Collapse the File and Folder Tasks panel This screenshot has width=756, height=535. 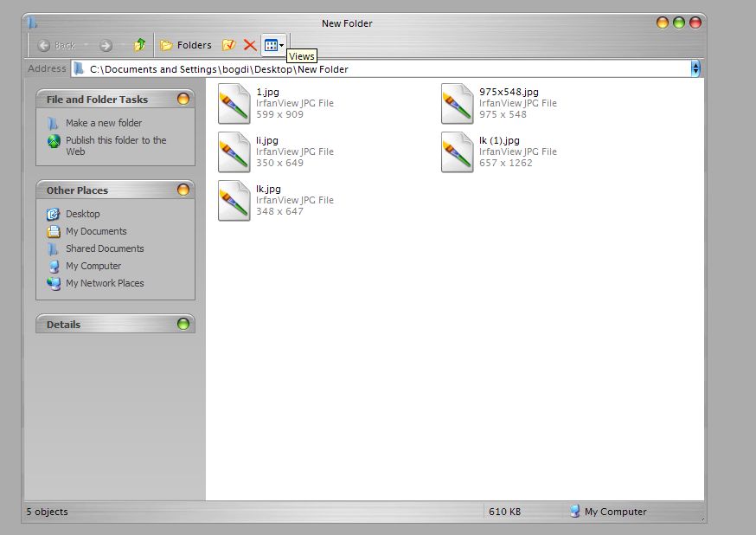(x=183, y=99)
